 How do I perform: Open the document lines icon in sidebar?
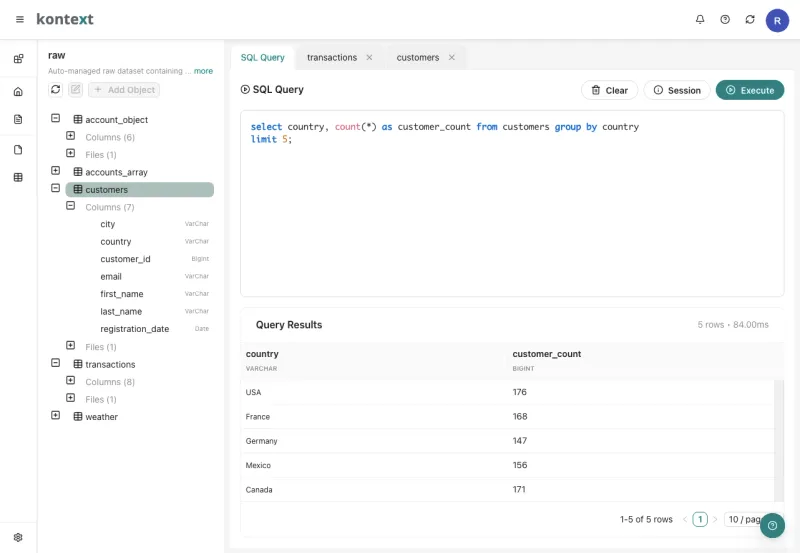pos(18,119)
